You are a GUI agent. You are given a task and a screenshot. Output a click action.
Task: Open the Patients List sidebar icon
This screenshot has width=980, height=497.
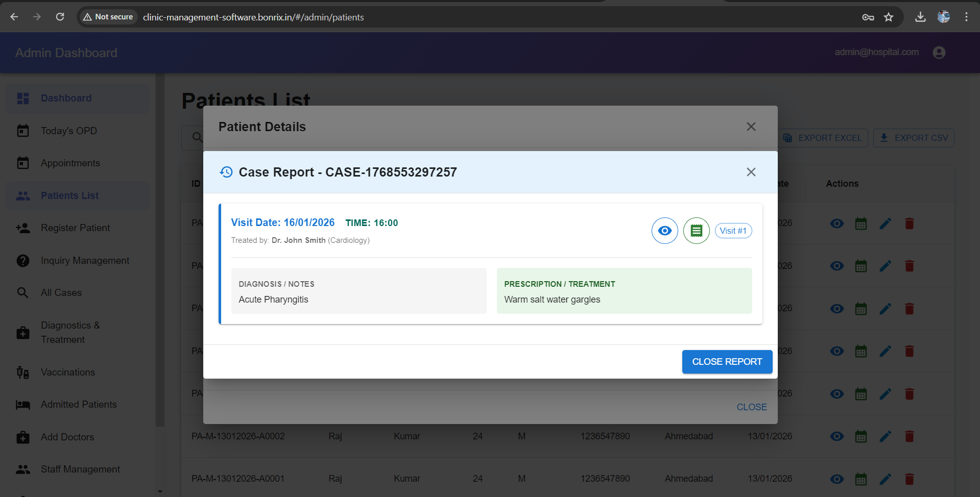tap(23, 195)
